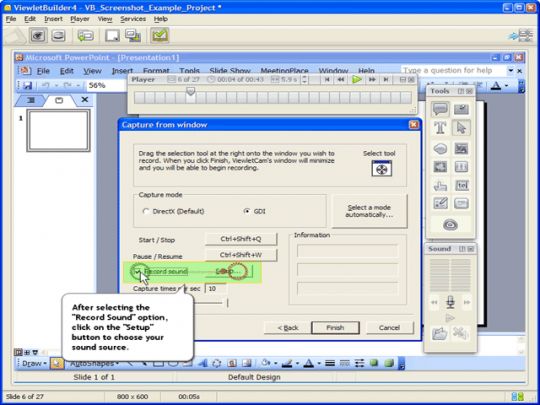This screenshot has height=405, width=540.
Task: Click the 'Type a question for help' box
Action: point(453,71)
